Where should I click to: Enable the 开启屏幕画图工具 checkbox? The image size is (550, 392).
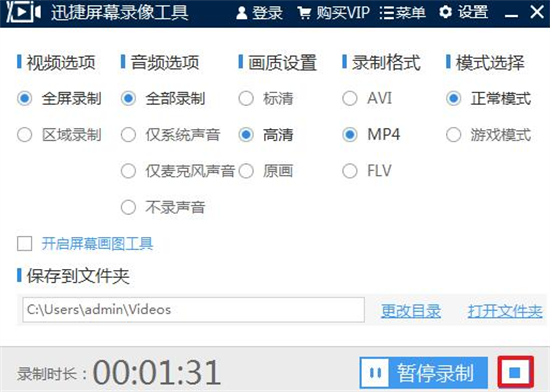(x=25, y=243)
